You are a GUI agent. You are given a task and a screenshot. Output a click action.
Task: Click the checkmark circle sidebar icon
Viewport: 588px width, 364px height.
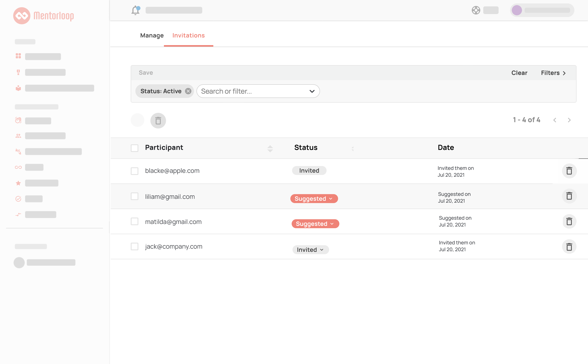coord(18,199)
